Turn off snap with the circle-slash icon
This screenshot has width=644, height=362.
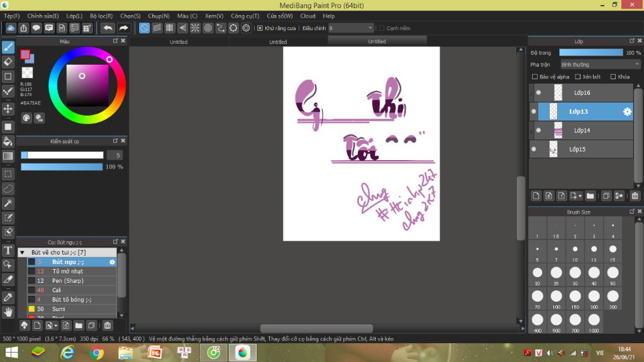144,28
